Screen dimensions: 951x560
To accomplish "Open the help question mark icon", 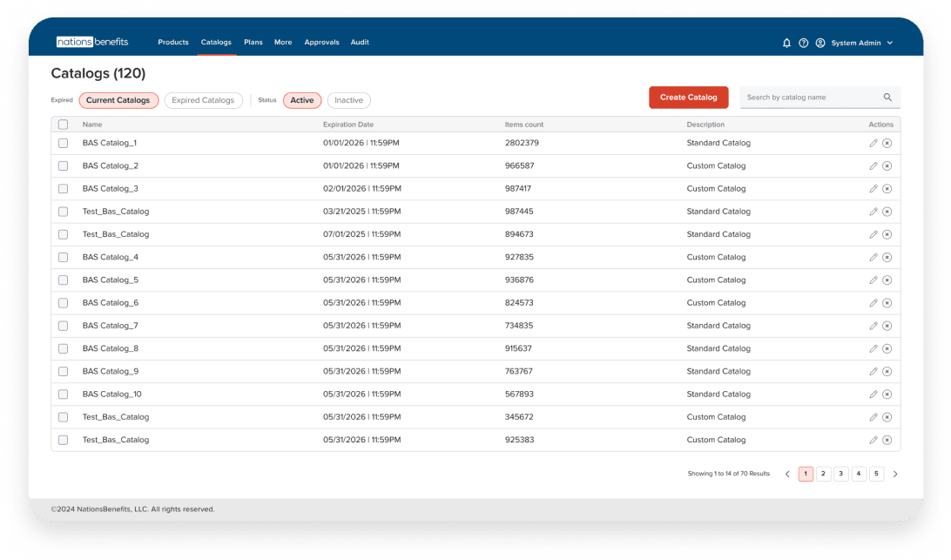I will click(x=804, y=43).
